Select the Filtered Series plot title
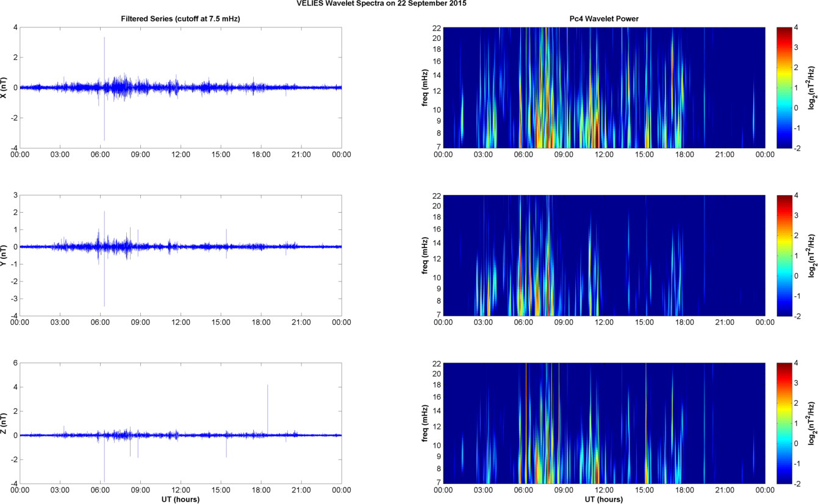The image size is (818, 504). click(x=181, y=19)
